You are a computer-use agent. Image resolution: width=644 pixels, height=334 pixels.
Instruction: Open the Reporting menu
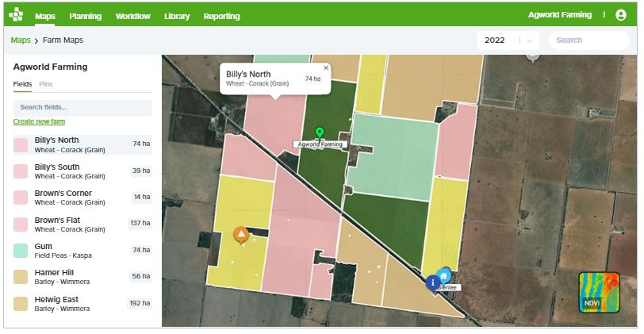pos(221,16)
